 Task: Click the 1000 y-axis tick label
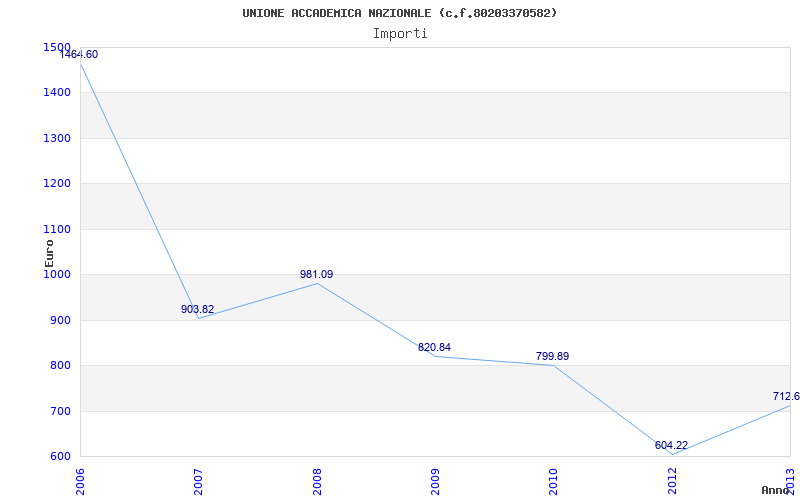click(57, 274)
